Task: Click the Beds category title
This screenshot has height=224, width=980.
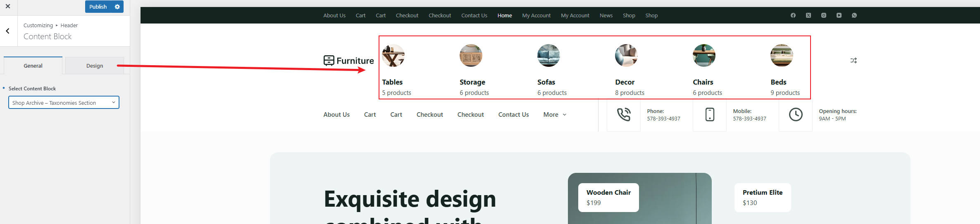Action: [x=778, y=82]
